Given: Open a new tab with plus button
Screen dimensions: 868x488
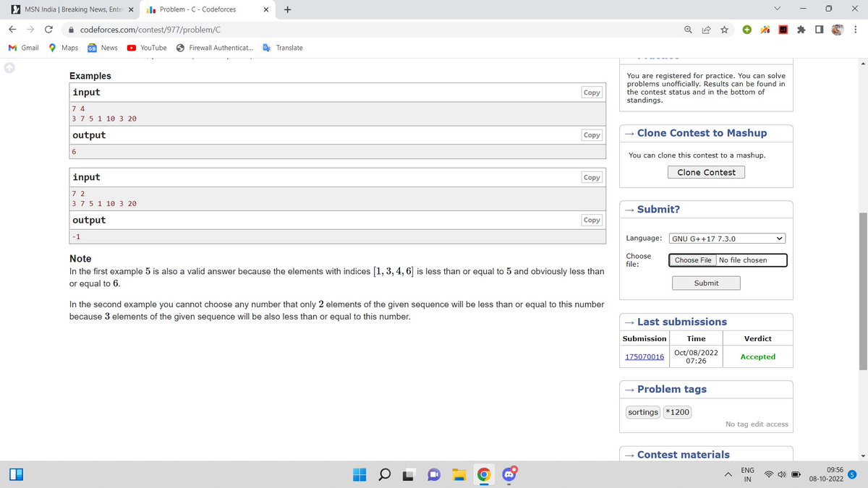Looking at the screenshot, I should click(288, 9).
